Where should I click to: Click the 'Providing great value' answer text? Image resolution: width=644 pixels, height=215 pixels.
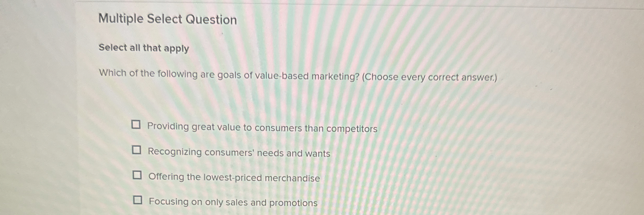pos(261,127)
